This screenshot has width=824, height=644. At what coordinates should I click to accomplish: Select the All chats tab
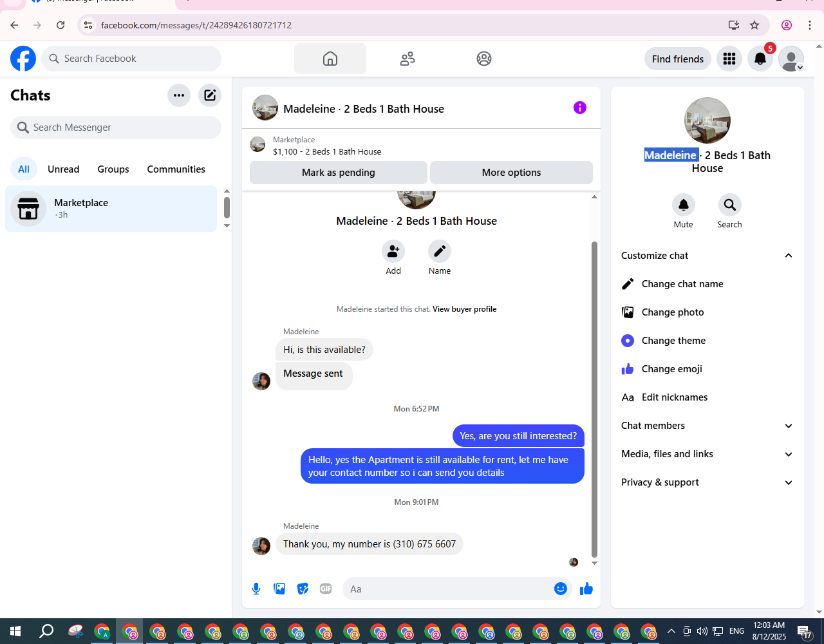pyautogui.click(x=24, y=169)
